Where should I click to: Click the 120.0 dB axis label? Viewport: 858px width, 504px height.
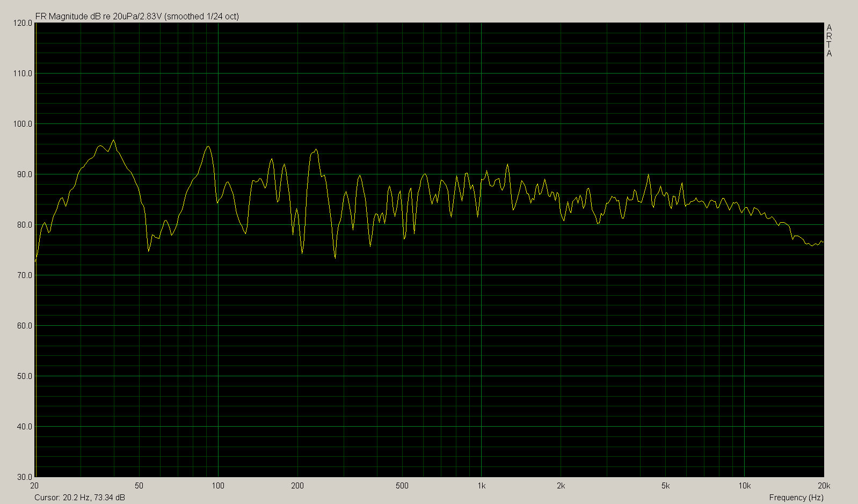[23, 23]
